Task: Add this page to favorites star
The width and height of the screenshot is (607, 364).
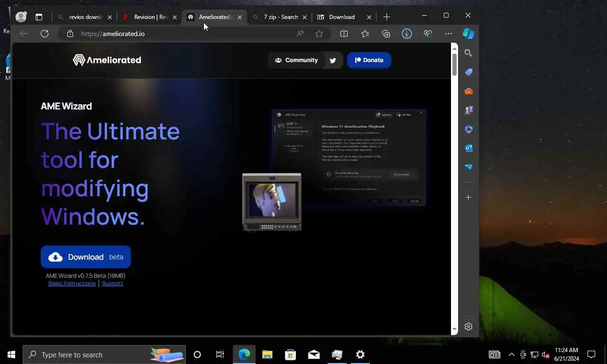Action: tap(319, 34)
